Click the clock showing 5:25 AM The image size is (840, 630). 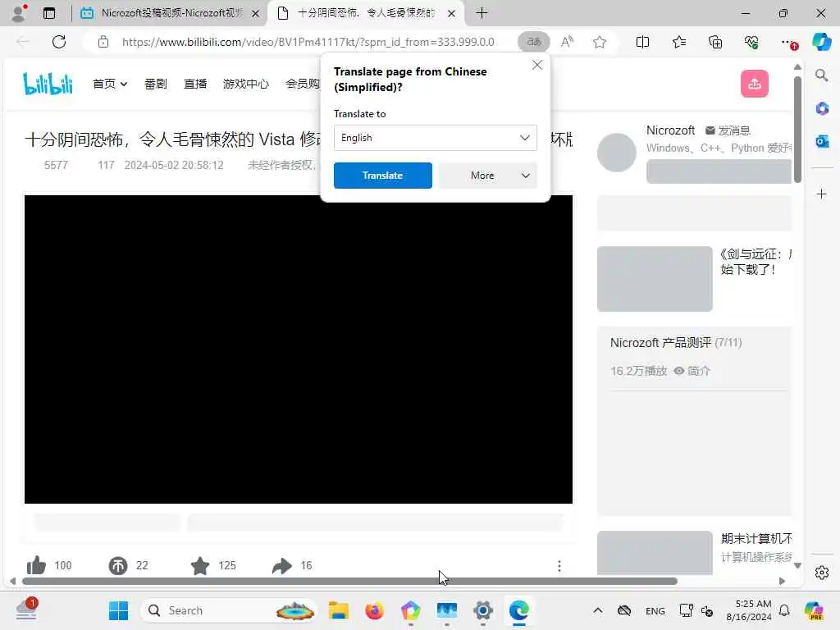pos(749,610)
